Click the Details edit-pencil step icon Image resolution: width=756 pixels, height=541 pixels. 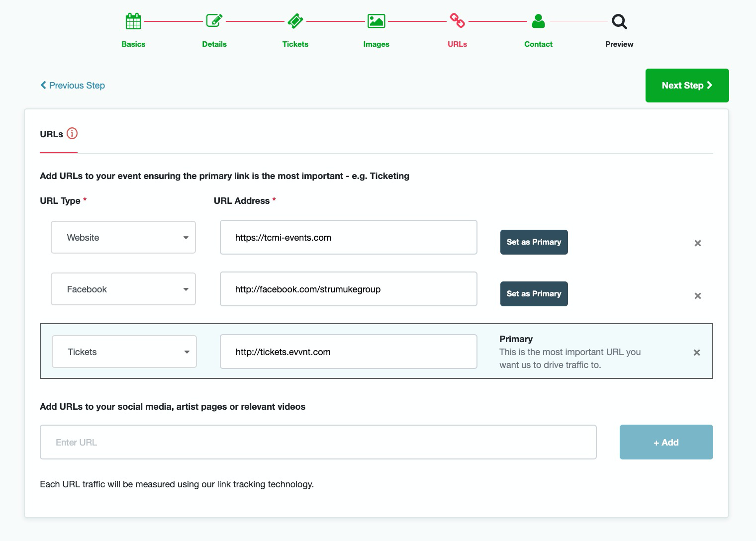pos(214,21)
